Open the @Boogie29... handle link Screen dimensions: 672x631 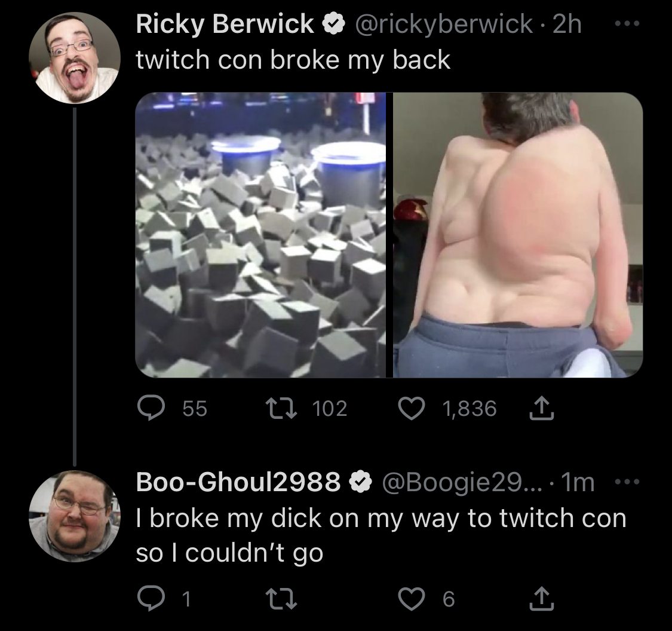pos(462,482)
